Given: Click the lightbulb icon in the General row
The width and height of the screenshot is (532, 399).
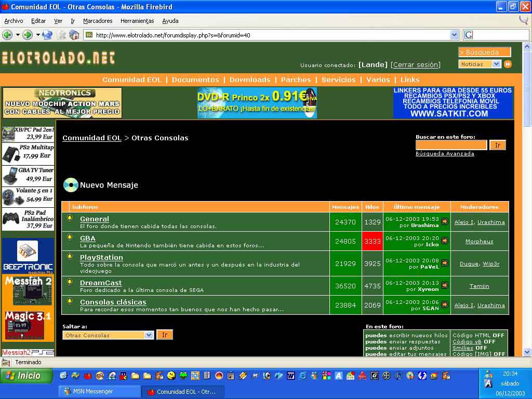Looking at the screenshot, I should 70,219.
